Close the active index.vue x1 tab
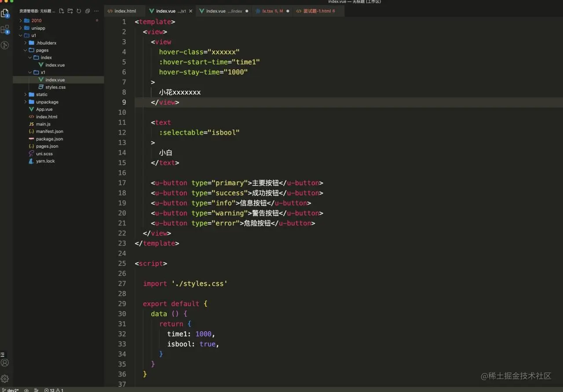The height and width of the screenshot is (392, 563). (190, 11)
